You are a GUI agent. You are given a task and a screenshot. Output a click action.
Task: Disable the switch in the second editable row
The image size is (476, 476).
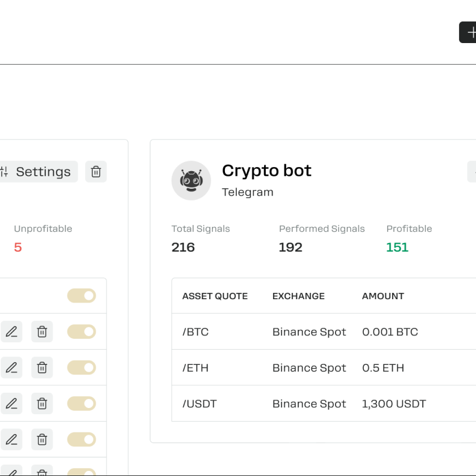82,368
